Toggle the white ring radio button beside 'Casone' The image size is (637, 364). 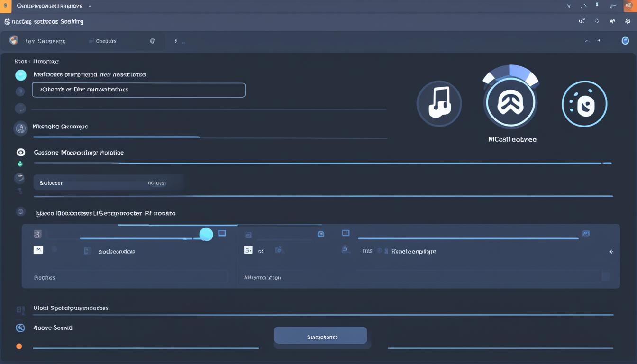(20, 153)
